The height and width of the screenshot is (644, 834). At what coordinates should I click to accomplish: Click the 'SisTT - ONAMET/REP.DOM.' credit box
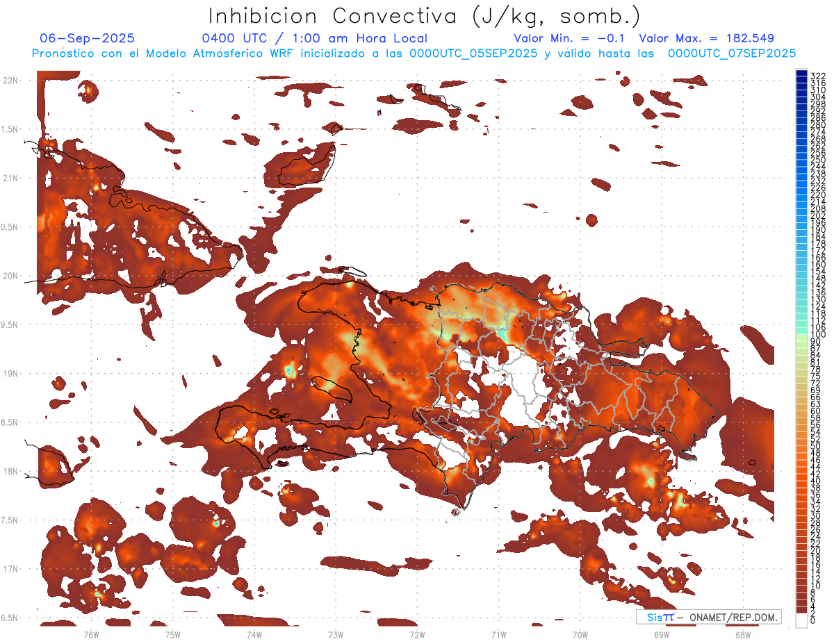click(708, 617)
